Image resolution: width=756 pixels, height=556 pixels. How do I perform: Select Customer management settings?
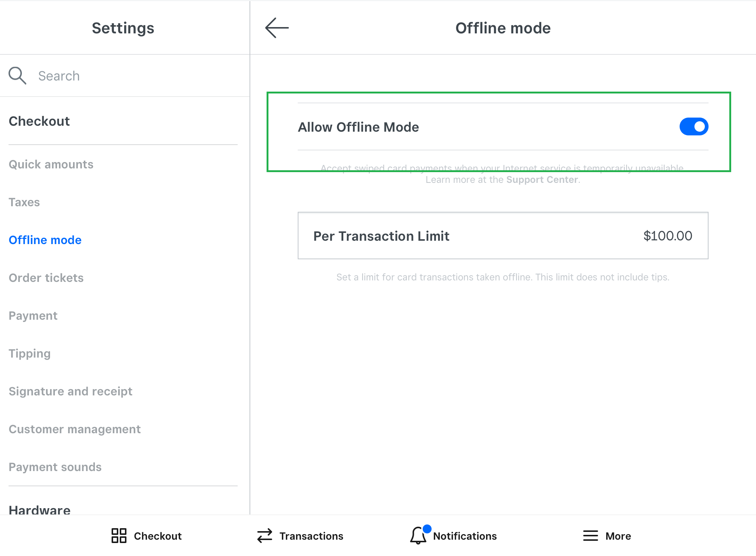point(75,429)
